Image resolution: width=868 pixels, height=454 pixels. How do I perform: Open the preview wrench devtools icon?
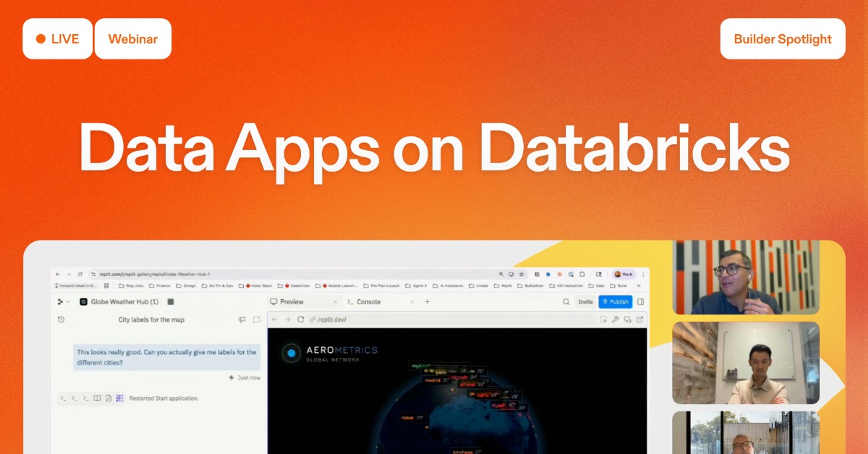tap(615, 319)
